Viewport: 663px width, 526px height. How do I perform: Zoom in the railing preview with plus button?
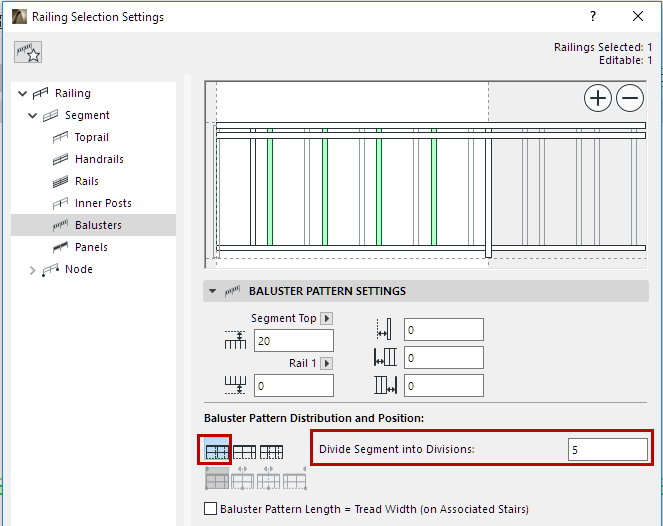point(597,98)
